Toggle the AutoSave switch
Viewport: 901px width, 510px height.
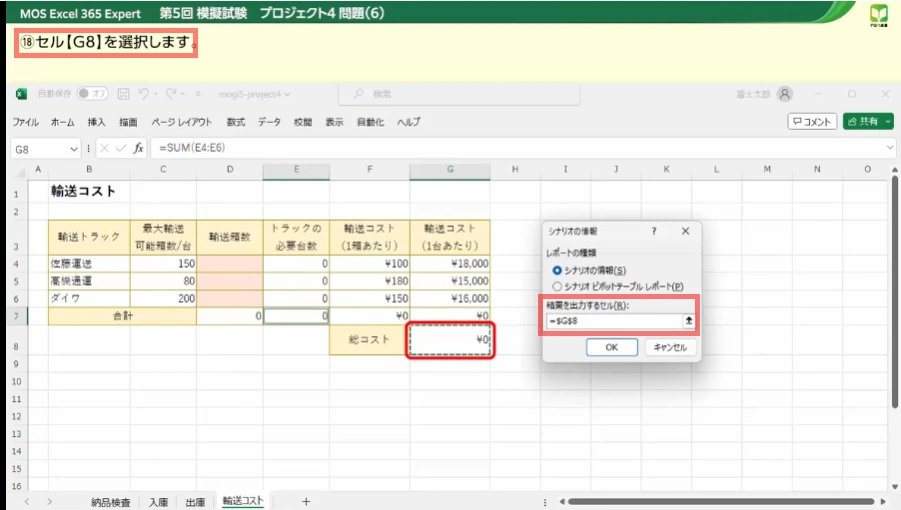(93, 93)
